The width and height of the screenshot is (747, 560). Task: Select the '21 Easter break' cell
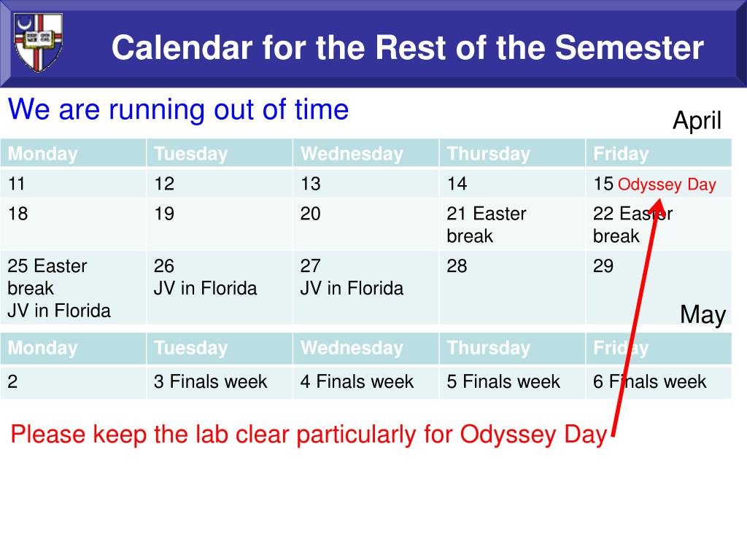tap(512, 225)
